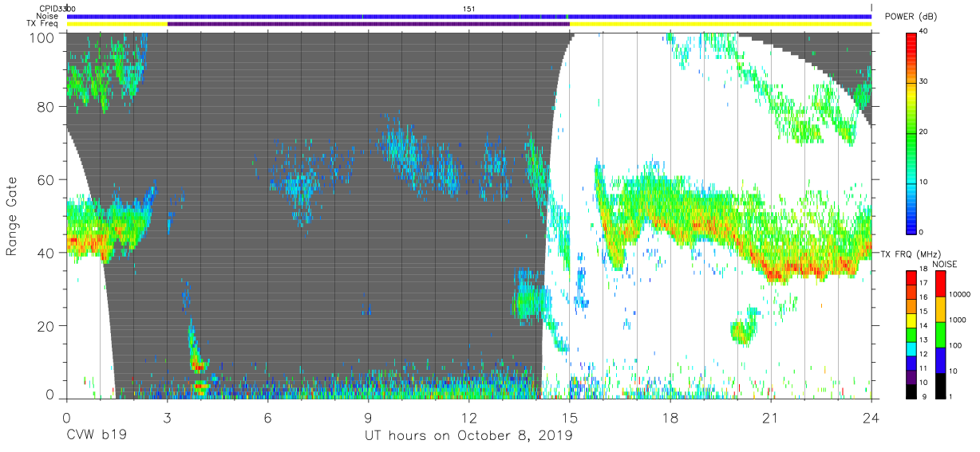Click the CPID row label at top

(x=49, y=9)
